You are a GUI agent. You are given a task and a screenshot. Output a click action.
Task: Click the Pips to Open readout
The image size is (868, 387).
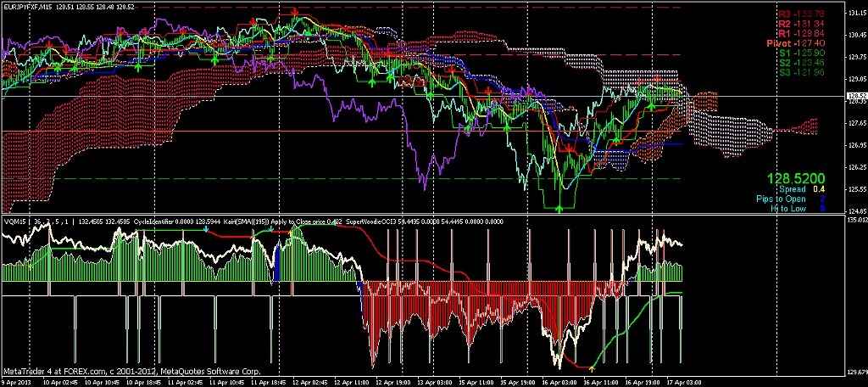791,199
